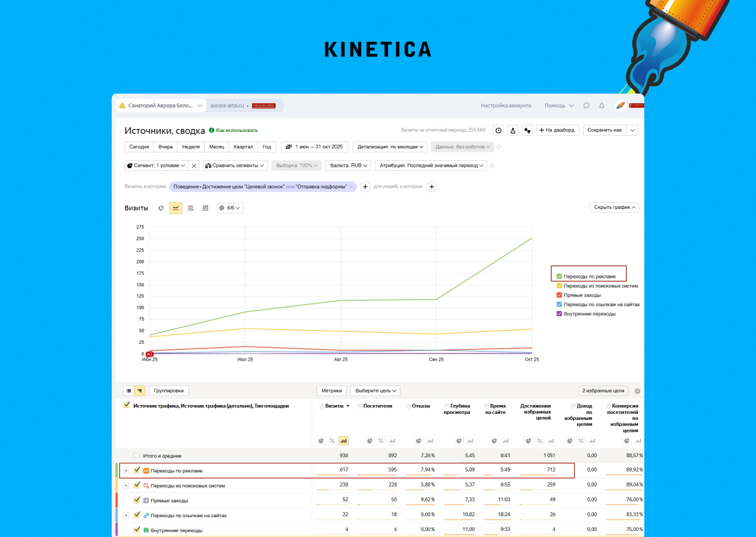Screen dimensions: 756x537
Task: Switch chart to pie view icon
Action: pos(161,208)
